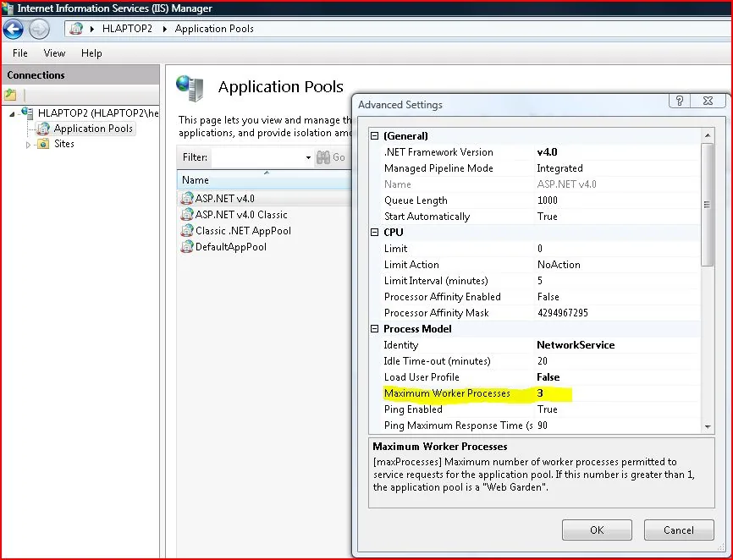Screen dimensions: 733x560
Task: Open breadcrumb arrow after HLAPTOP2
Action: click(164, 29)
